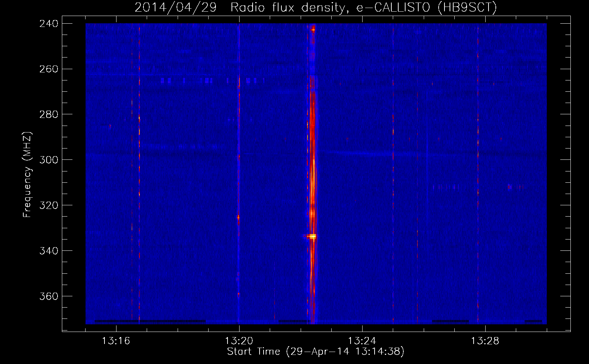Click the 13:16 time tick label
Screen dimensions: 589x364
(x=116, y=341)
